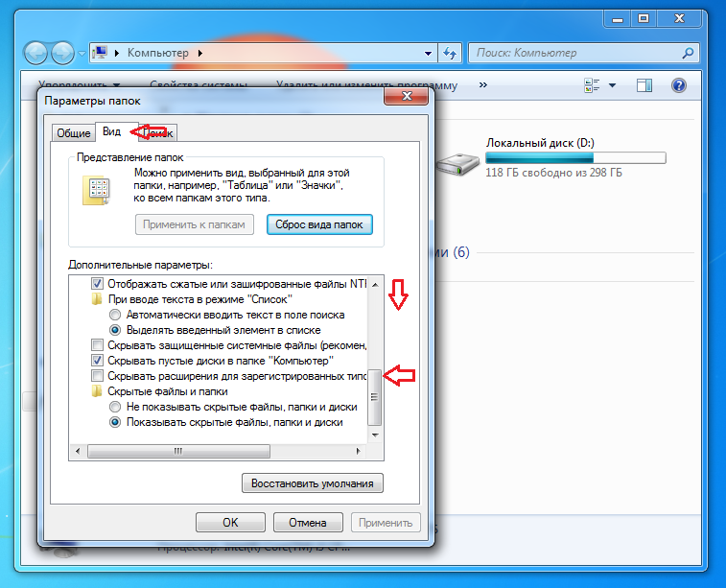
Task: Click the computer icon in address bar
Action: click(x=100, y=53)
